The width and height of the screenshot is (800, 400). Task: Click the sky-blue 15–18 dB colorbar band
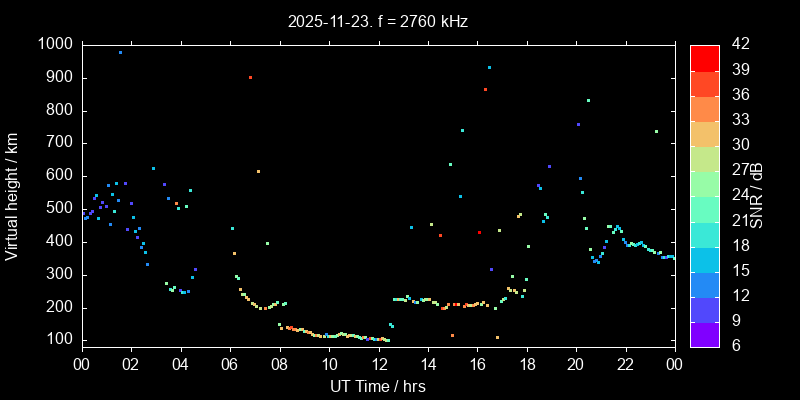(704, 259)
